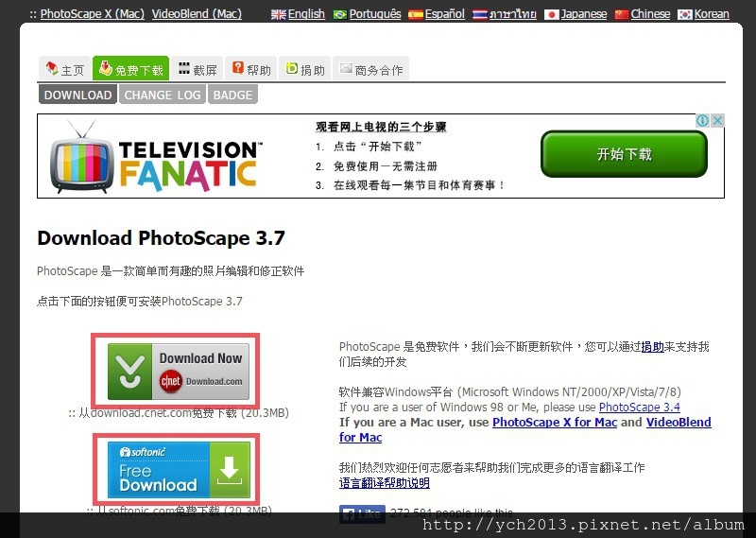This screenshot has width=756, height=538.
Task: Click the business tab envelope icon
Action: coord(346,68)
